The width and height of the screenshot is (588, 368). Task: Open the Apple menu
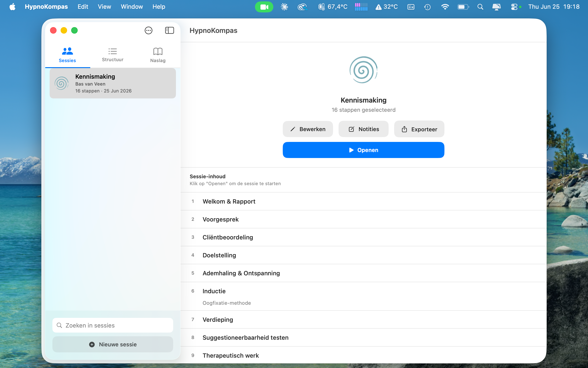pos(12,7)
